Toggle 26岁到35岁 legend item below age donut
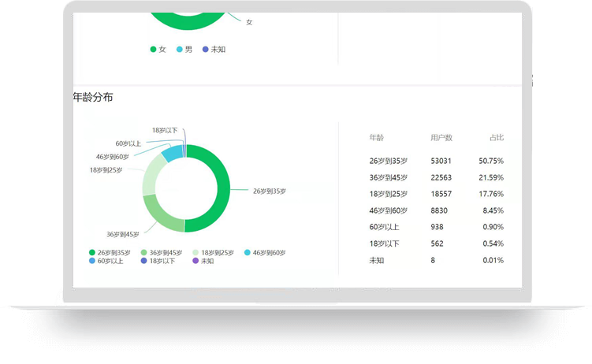592x364 pixels. [x=109, y=253]
